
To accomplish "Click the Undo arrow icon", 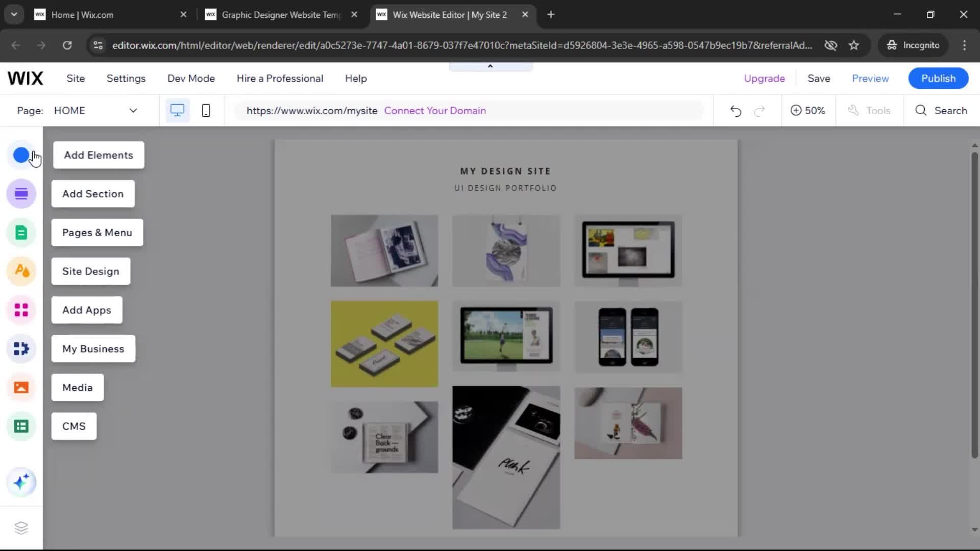I will click(736, 111).
